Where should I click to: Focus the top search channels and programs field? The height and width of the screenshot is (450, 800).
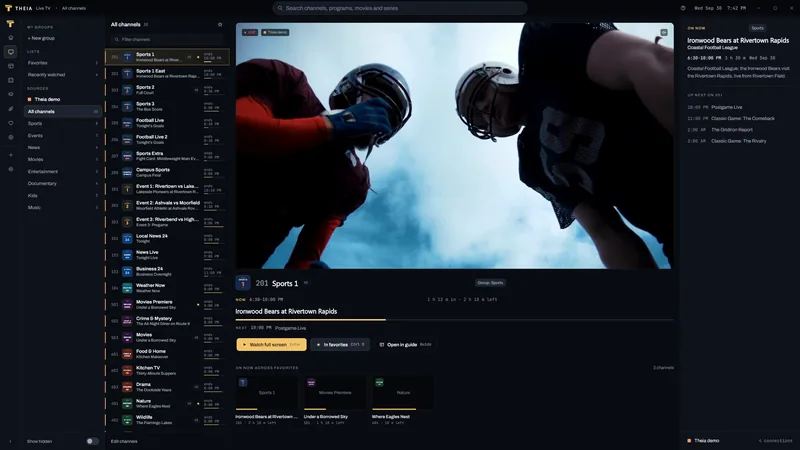click(400, 8)
